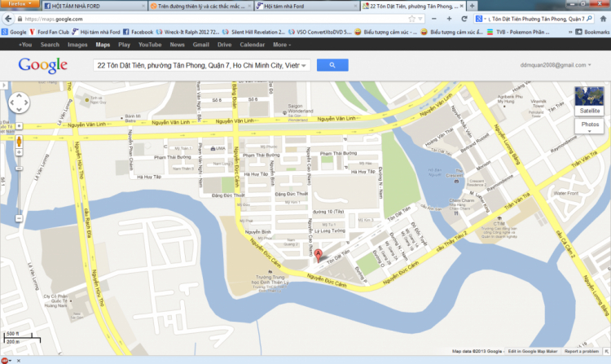Open the More dropdown in Google bar
The width and height of the screenshot is (611, 364).
[x=282, y=45]
